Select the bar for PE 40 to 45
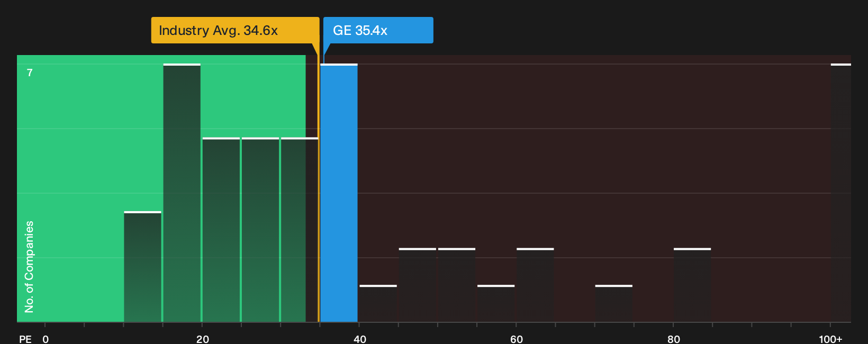 pyautogui.click(x=378, y=303)
